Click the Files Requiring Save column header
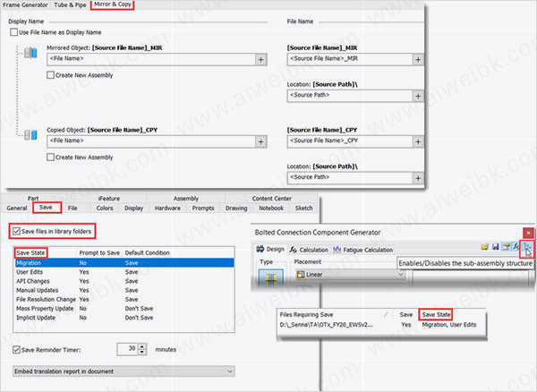The height and width of the screenshot is (392, 537). coord(306,314)
